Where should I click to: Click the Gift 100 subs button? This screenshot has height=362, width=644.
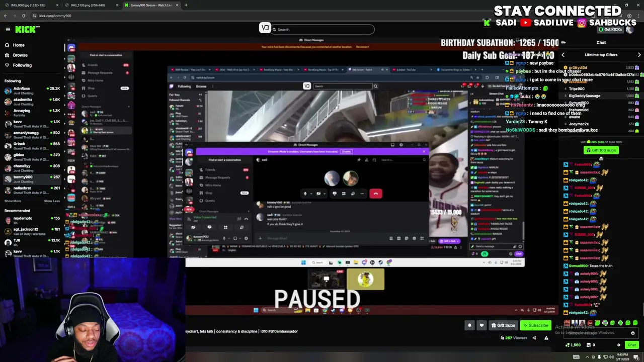point(601,150)
